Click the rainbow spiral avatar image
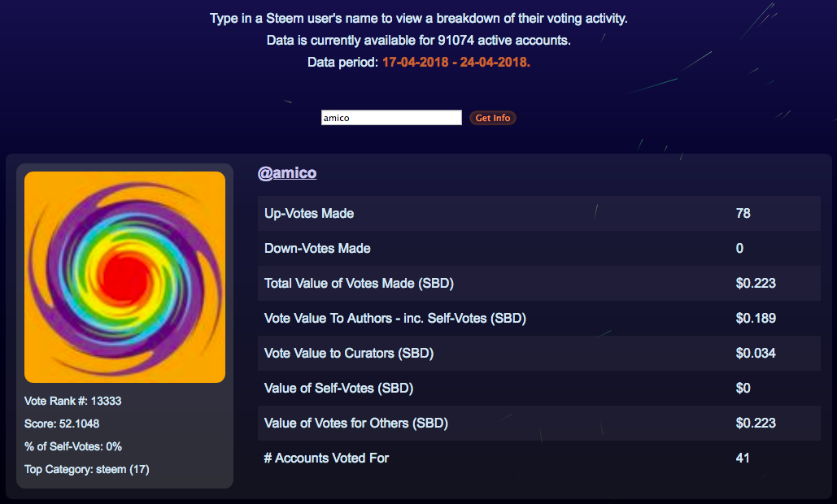This screenshot has width=837, height=504. pyautogui.click(x=124, y=276)
